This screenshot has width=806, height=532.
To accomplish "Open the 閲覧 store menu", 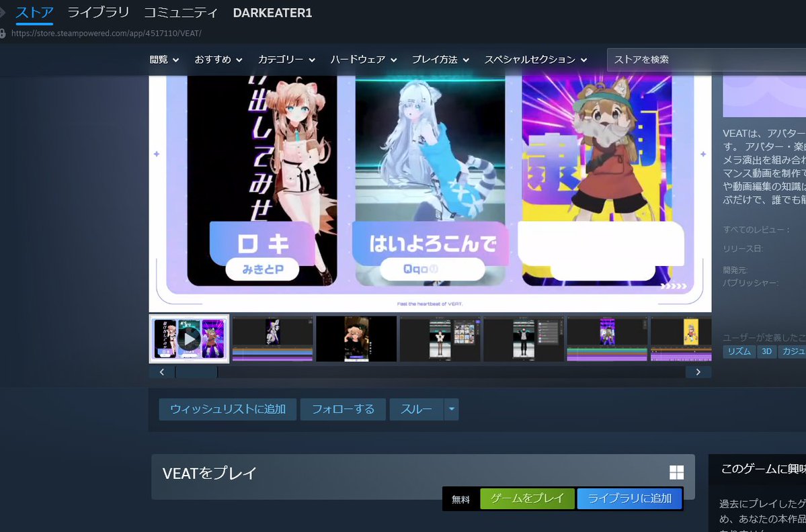I will tap(163, 59).
